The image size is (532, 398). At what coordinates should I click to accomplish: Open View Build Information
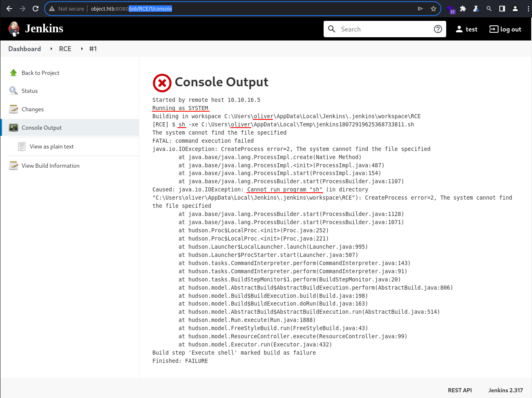pyautogui.click(x=51, y=166)
